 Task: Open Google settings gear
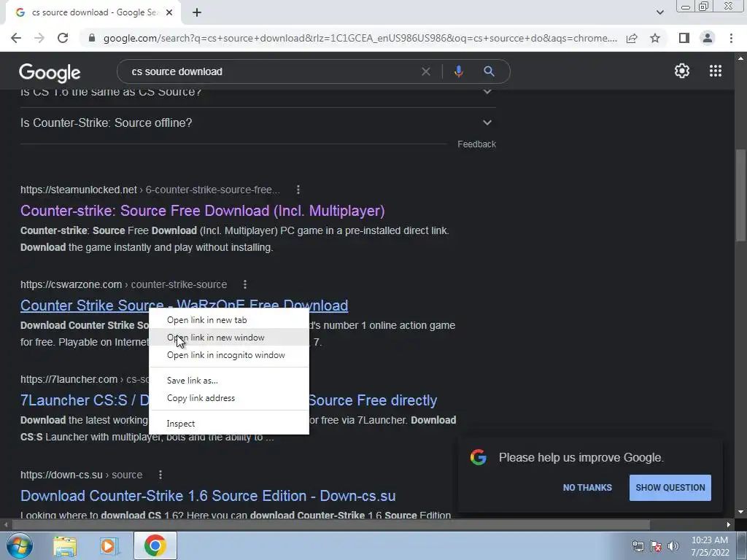click(x=682, y=71)
